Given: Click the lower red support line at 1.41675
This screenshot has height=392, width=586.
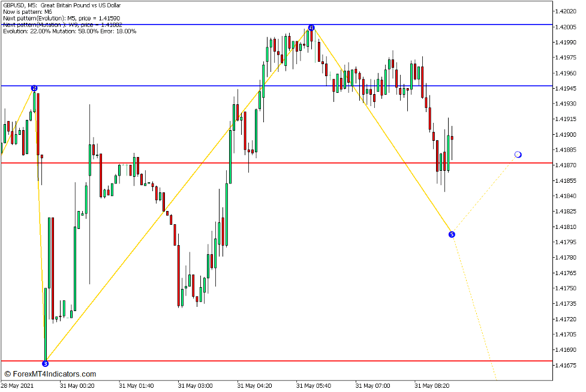Looking at the screenshot, I should click(x=240, y=362).
